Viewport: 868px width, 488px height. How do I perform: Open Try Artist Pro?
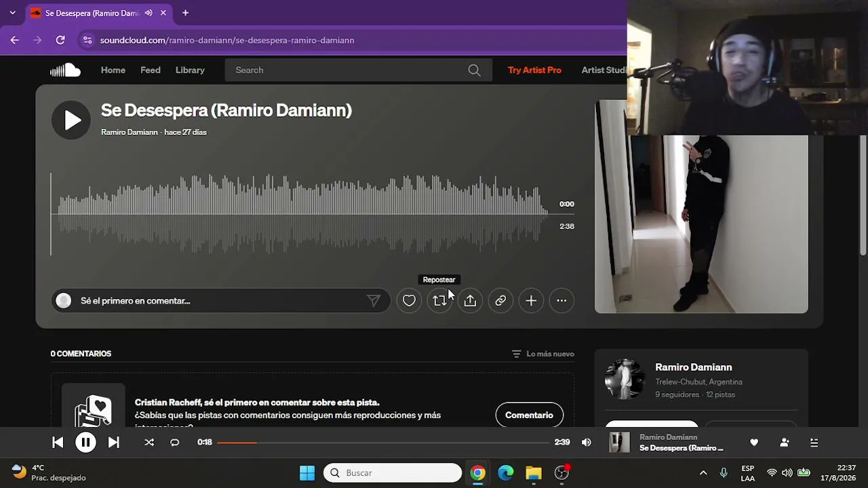pyautogui.click(x=534, y=70)
